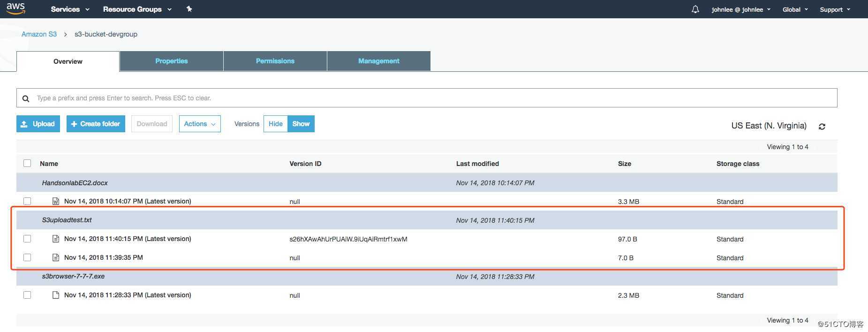Select the s3browser-7-7-7.exe group row
Screen dimensions: 868x332
[427, 276]
